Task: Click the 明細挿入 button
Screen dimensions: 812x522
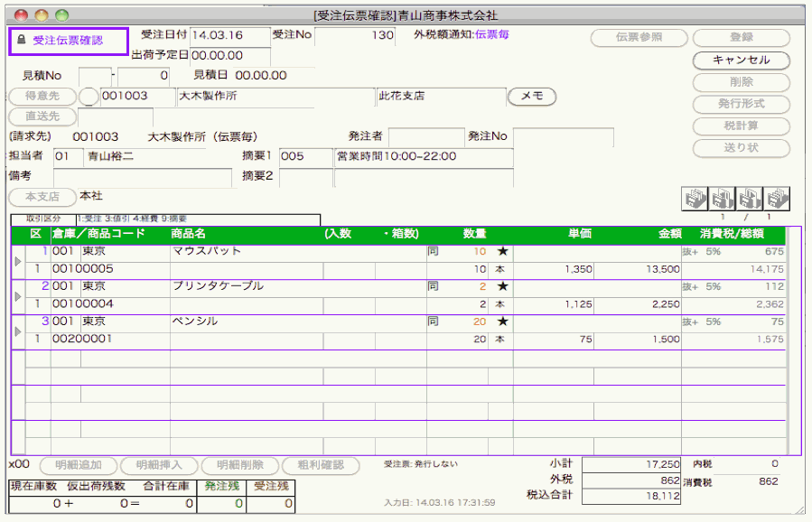Action: click(x=160, y=465)
